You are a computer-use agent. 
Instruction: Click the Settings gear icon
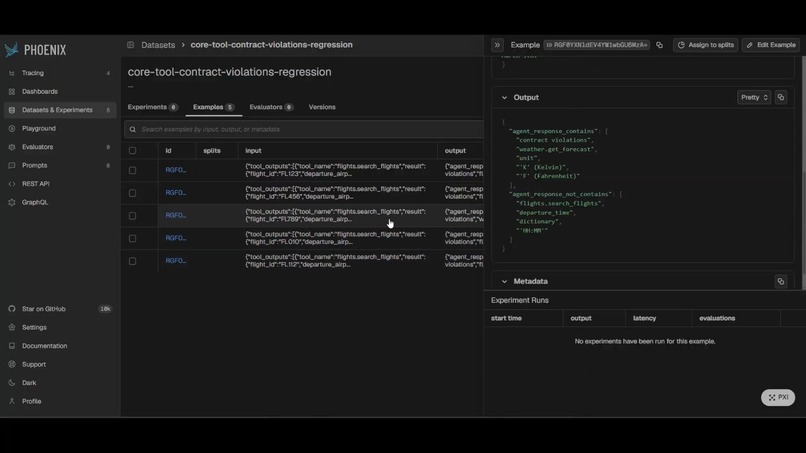coord(12,328)
